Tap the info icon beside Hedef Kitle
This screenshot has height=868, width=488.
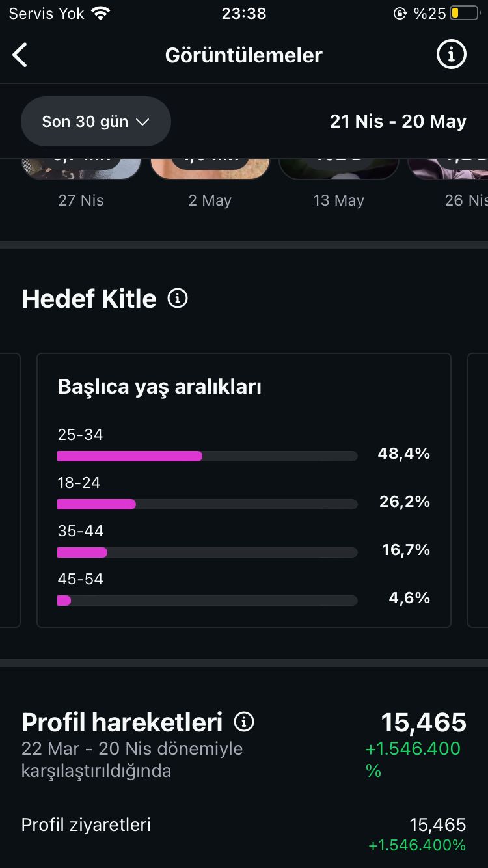tap(178, 299)
